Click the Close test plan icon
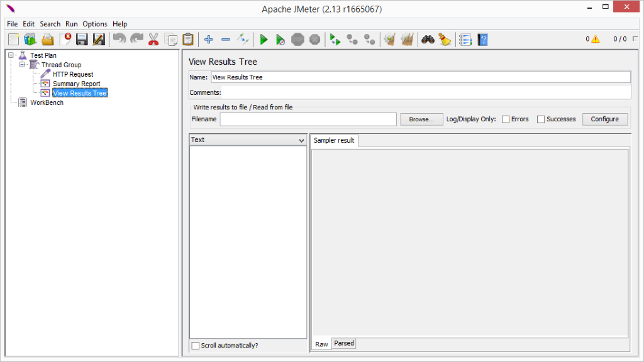 click(65, 40)
